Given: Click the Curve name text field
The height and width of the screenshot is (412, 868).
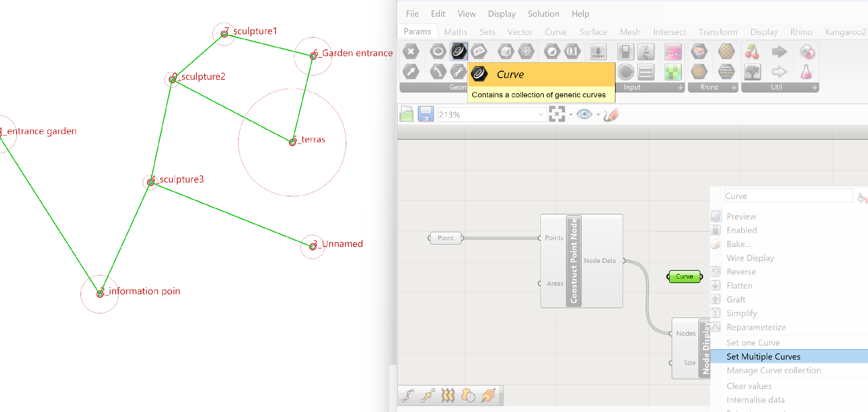Looking at the screenshot, I should [x=788, y=196].
